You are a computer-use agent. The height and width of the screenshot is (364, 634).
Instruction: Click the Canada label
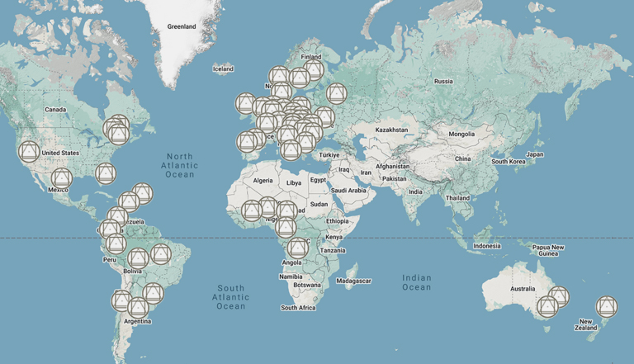click(x=55, y=109)
